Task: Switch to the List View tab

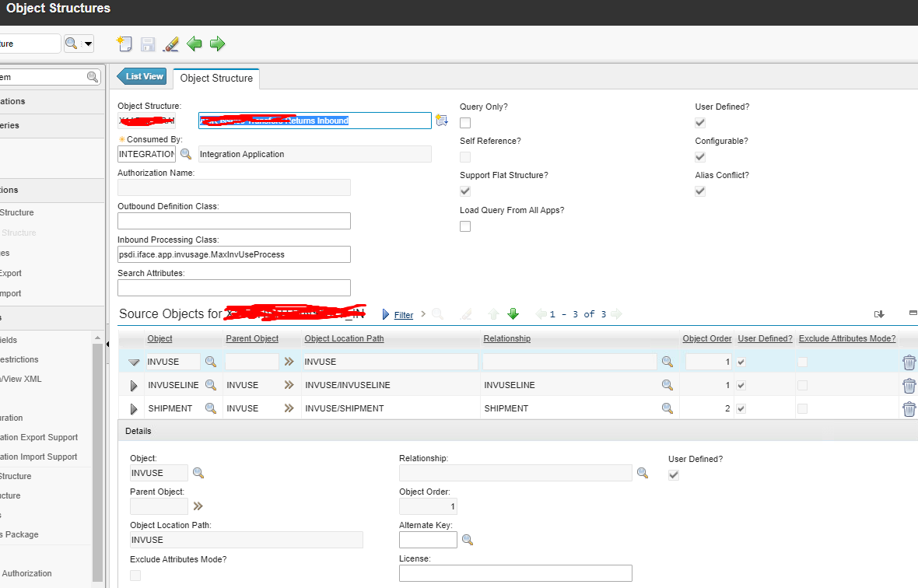Action: (x=142, y=76)
